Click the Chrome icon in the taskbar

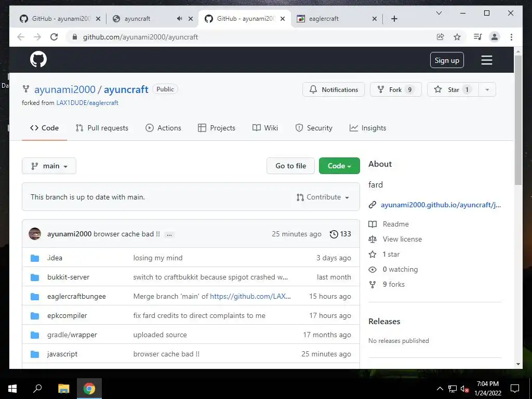(x=89, y=389)
